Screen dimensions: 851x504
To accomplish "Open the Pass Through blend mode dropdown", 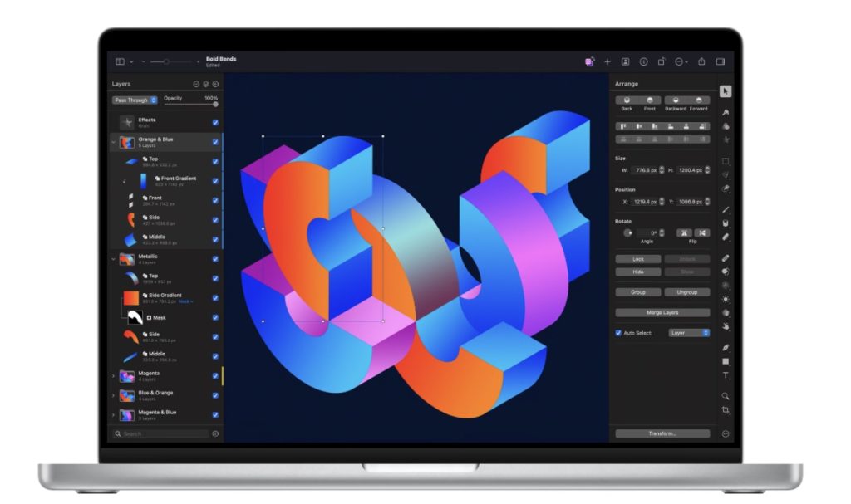I will click(135, 100).
